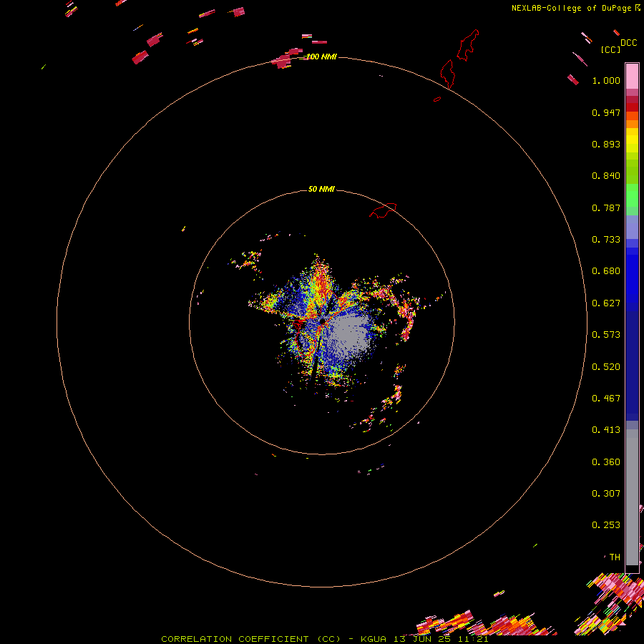Viewport: 644px width, 644px height.
Task: Click the 11:21 timestamp in the footer
Action: [x=473, y=639]
